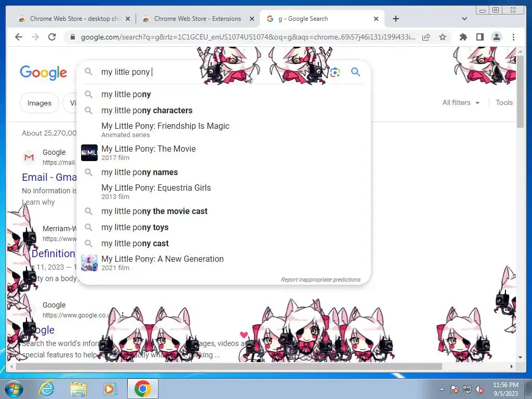
Task: Click 'Report inappropriate predictions' link
Action: 321,280
